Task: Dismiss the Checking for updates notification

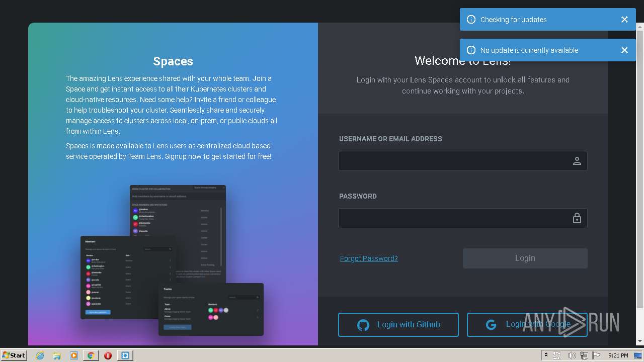Action: point(624,20)
